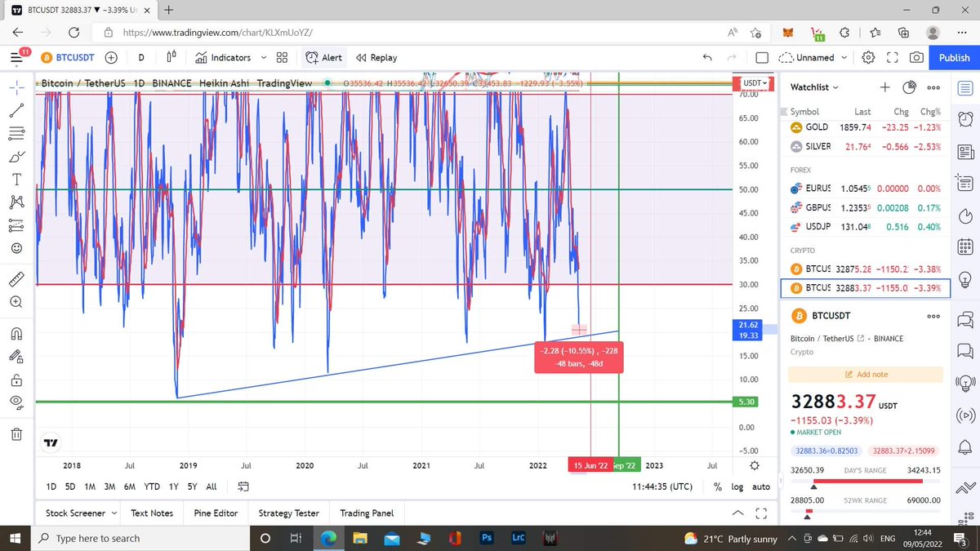Select the trend line drawing tool
Viewport: 980px width, 551px height.
(17, 109)
